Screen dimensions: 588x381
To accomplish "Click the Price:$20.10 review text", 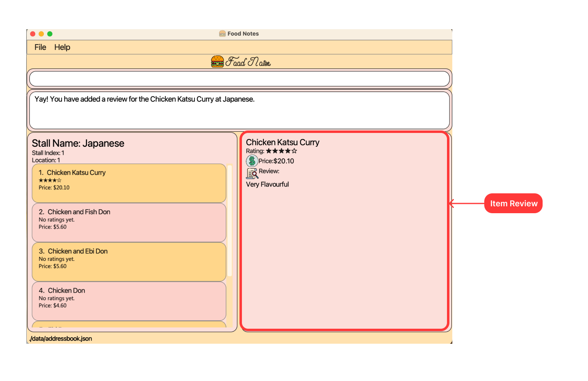I will (x=276, y=161).
